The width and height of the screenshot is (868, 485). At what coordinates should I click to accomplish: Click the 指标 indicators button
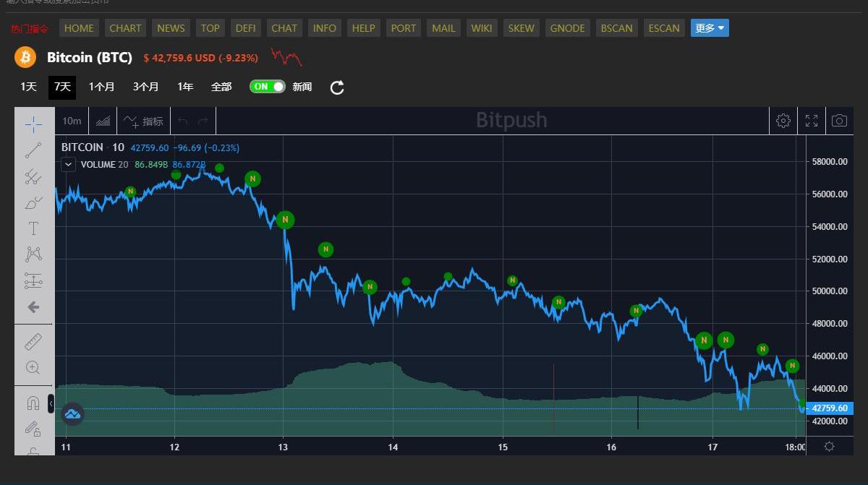(x=144, y=121)
